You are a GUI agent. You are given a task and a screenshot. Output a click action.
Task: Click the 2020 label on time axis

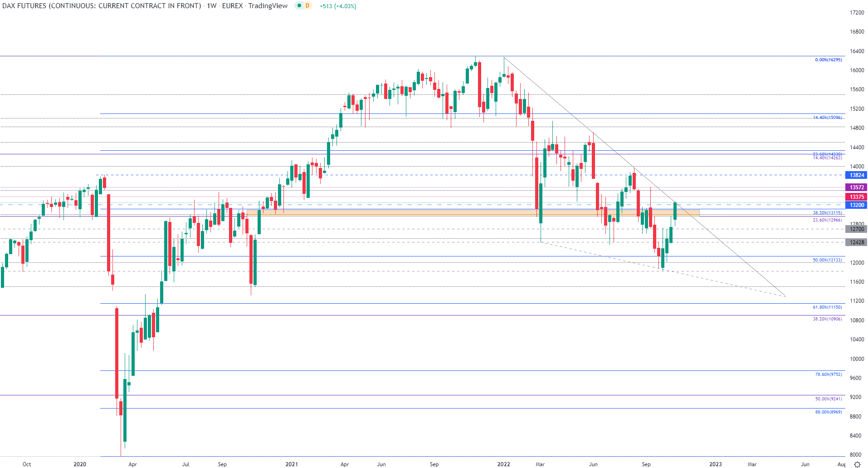click(x=80, y=464)
